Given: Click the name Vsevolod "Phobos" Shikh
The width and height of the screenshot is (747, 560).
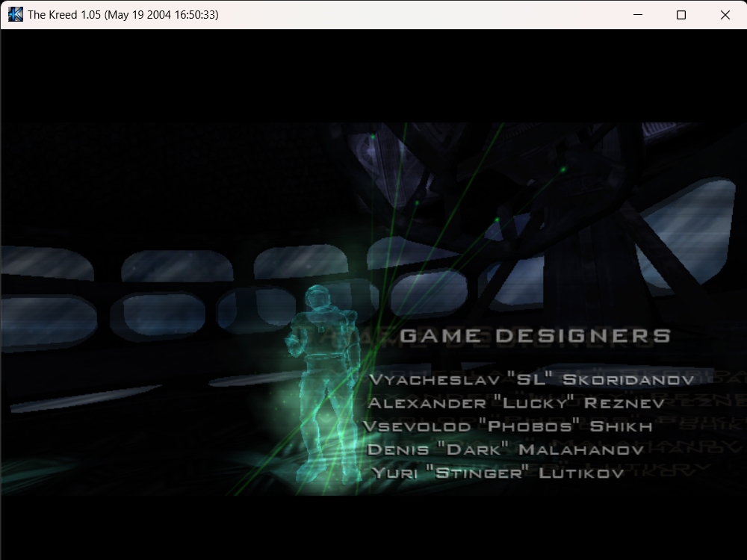Looking at the screenshot, I should pyautogui.click(x=507, y=426).
